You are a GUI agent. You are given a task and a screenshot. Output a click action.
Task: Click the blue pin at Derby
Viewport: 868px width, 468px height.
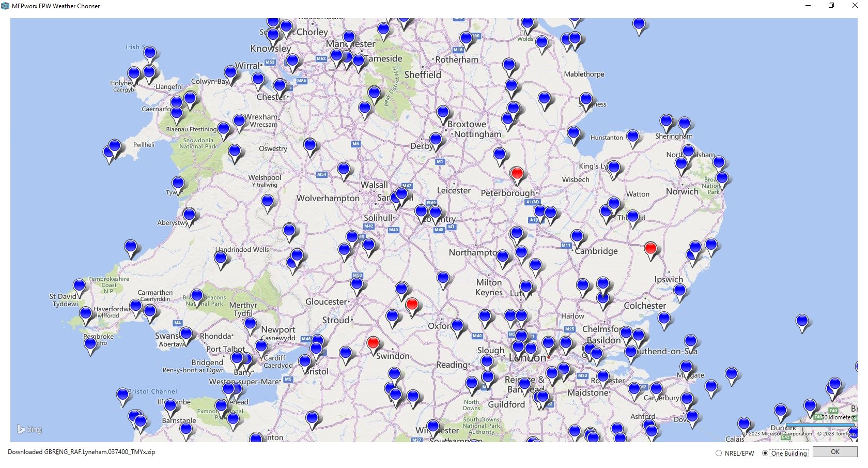436,142
